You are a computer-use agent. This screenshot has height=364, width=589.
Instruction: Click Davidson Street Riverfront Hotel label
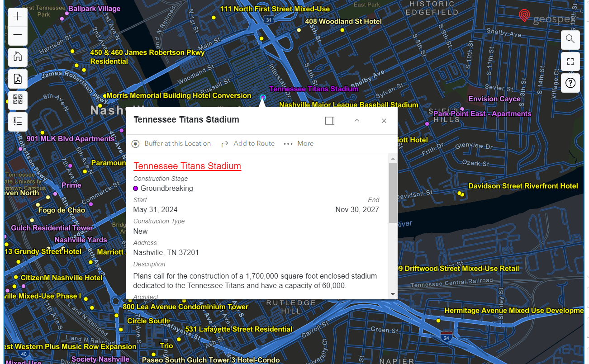tap(523, 186)
